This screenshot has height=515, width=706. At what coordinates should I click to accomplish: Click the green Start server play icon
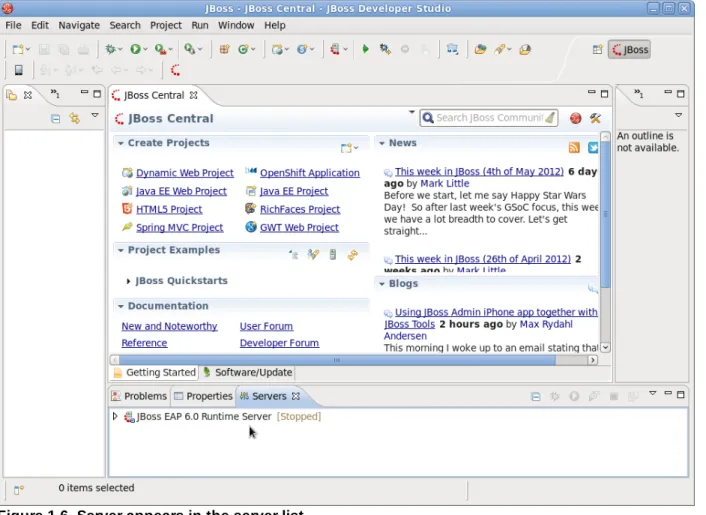tap(365, 49)
